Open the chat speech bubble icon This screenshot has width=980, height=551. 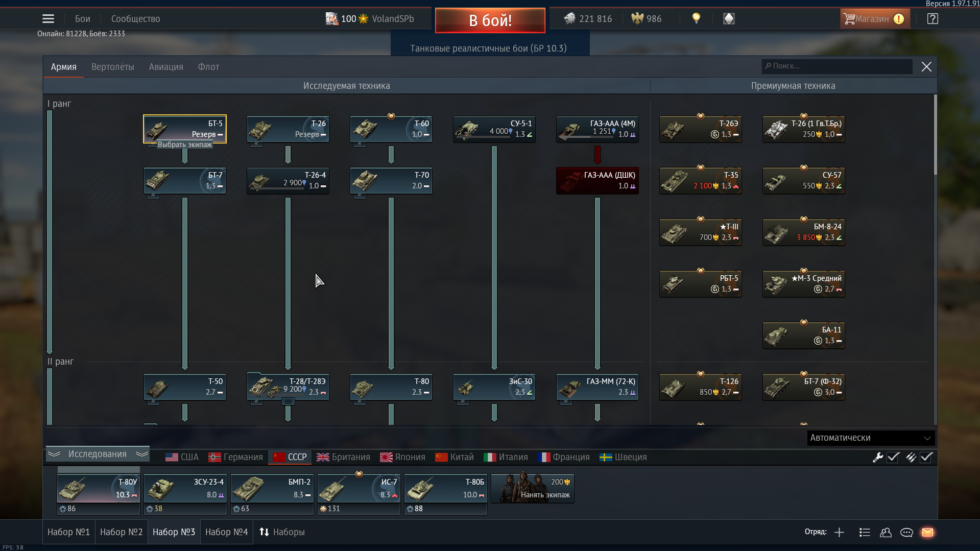[x=906, y=533]
